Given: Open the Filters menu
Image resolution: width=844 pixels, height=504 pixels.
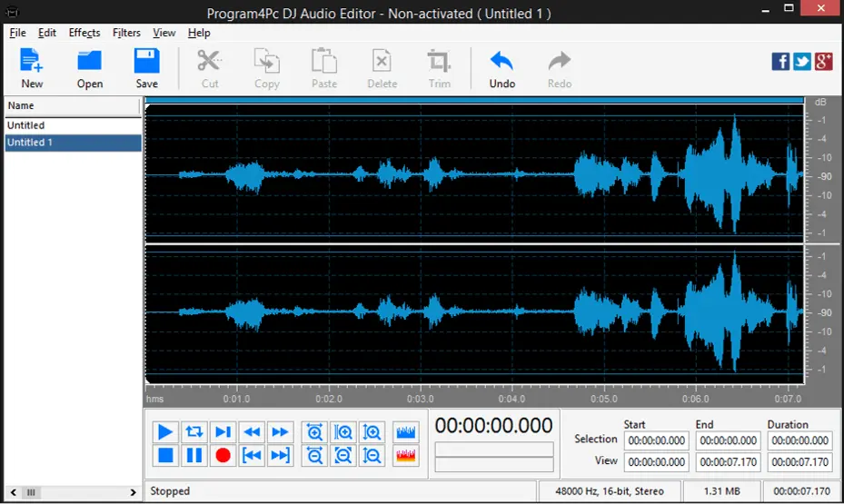Looking at the screenshot, I should click(126, 33).
